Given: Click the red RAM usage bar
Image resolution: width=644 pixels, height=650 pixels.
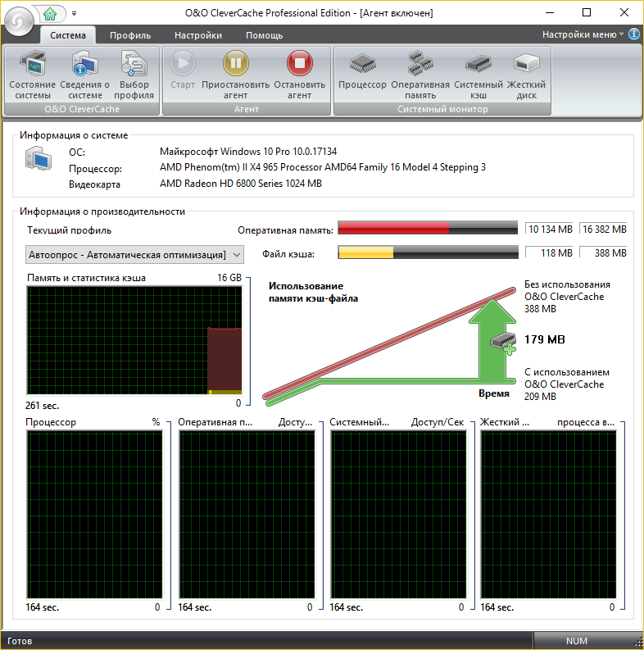Looking at the screenshot, I should (x=428, y=228).
